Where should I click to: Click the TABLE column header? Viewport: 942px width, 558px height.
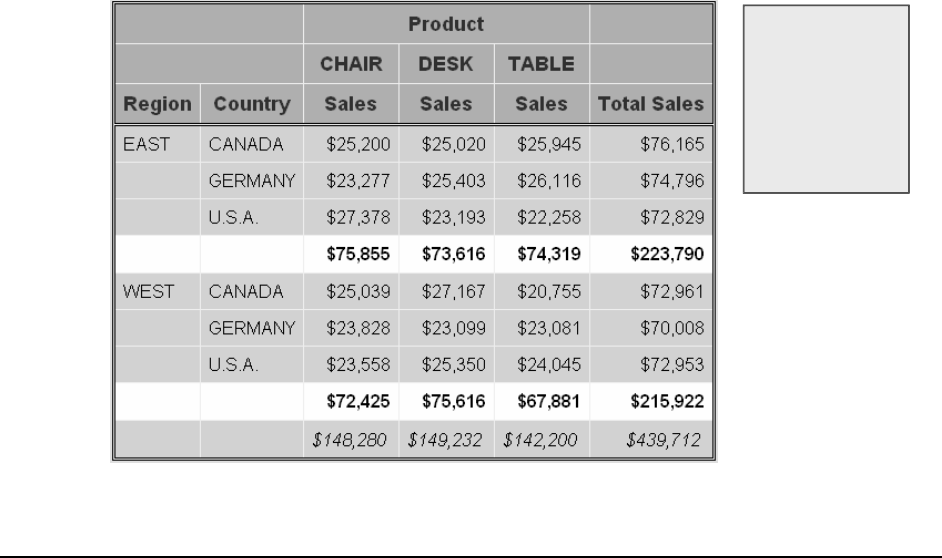[541, 65]
